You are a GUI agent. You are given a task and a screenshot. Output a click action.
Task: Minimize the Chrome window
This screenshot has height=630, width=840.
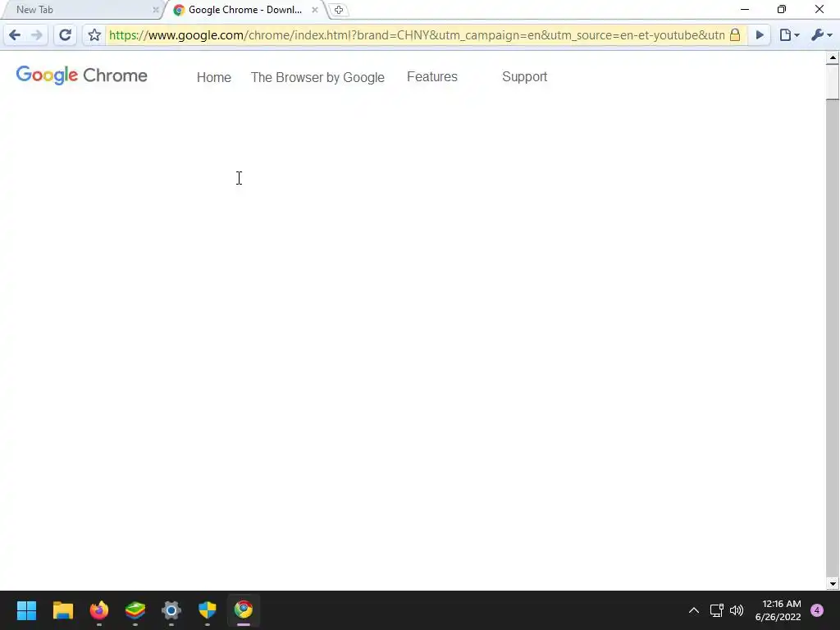click(745, 10)
